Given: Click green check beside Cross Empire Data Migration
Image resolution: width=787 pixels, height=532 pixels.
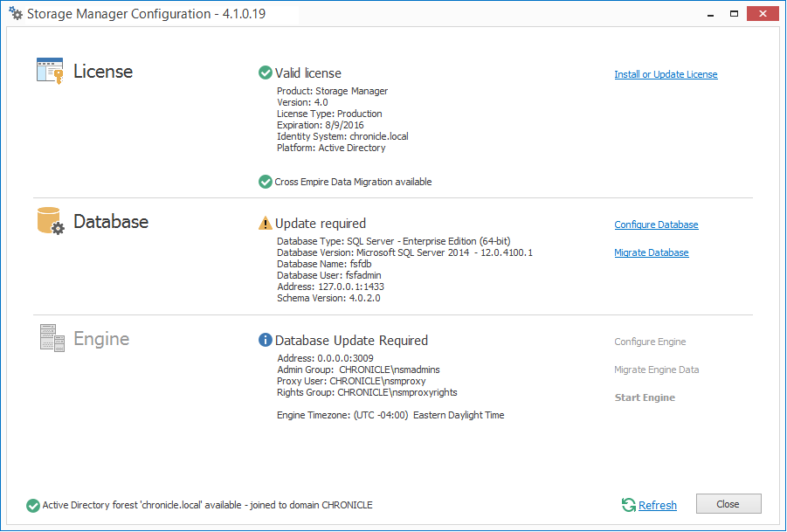Looking at the screenshot, I should [266, 182].
